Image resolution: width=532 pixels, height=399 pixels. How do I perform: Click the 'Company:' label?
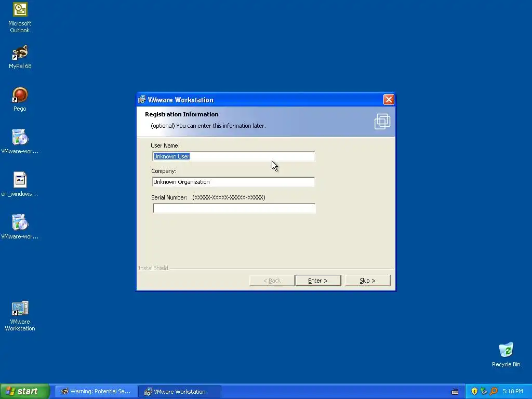(x=164, y=171)
